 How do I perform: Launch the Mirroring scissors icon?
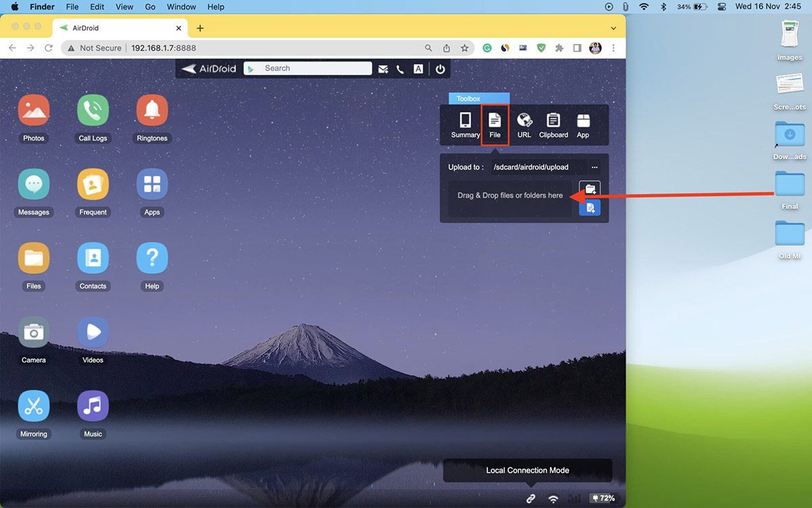click(x=34, y=406)
